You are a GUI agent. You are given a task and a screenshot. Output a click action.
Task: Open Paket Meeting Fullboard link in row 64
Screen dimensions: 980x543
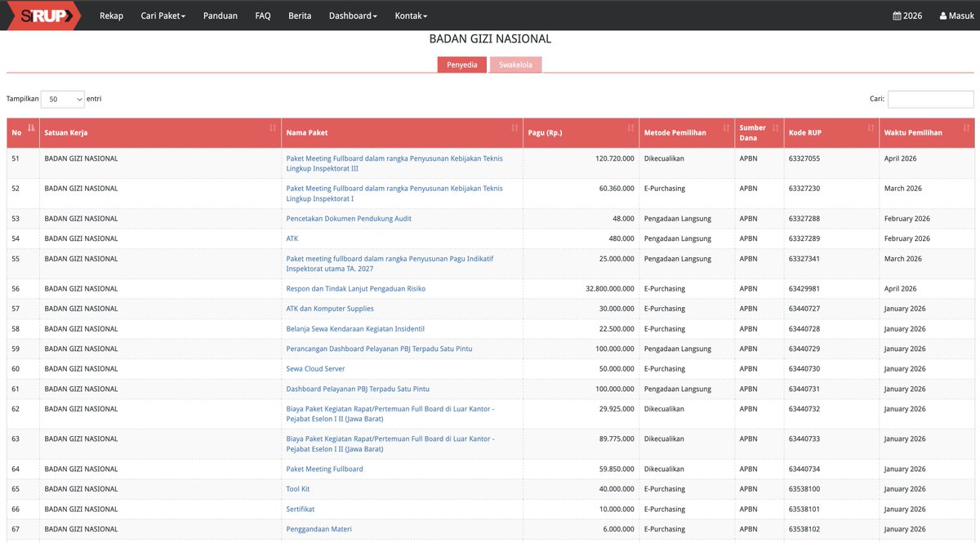tap(324, 469)
